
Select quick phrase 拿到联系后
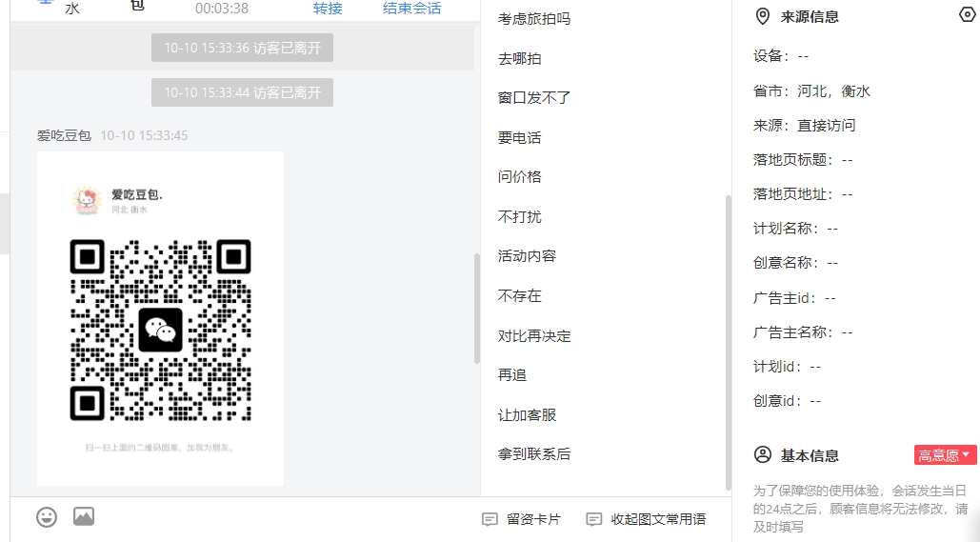click(x=534, y=454)
